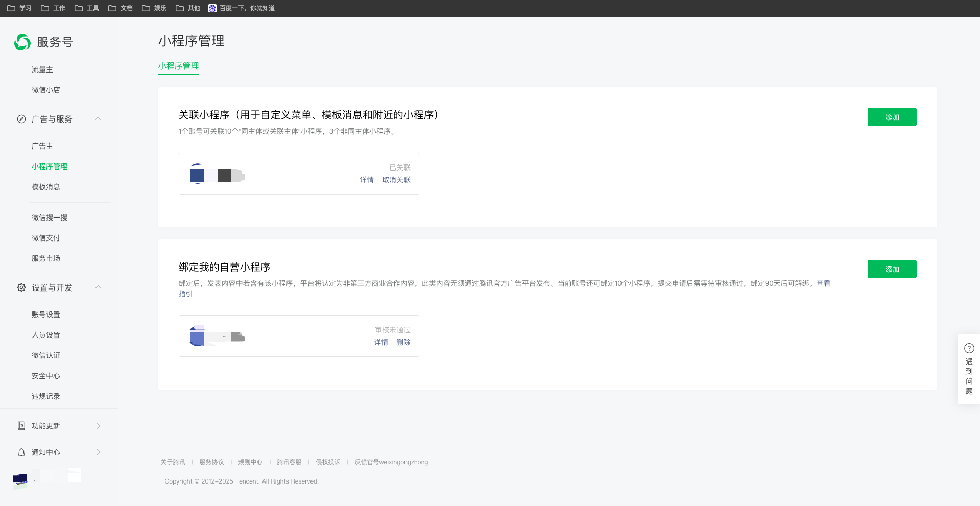Open 模板消息 in the sidebar

46,187
